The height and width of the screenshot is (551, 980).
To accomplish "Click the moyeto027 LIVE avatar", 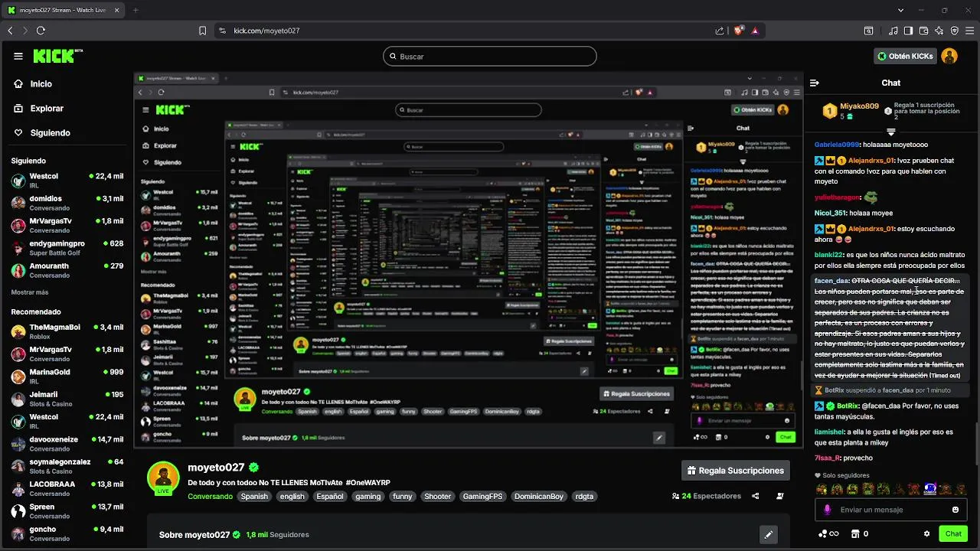I will coord(163,478).
